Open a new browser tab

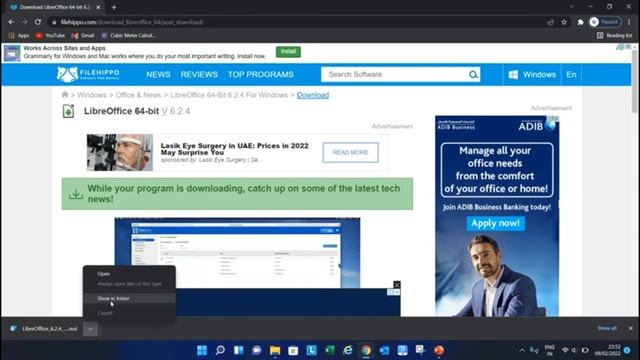(x=114, y=7)
